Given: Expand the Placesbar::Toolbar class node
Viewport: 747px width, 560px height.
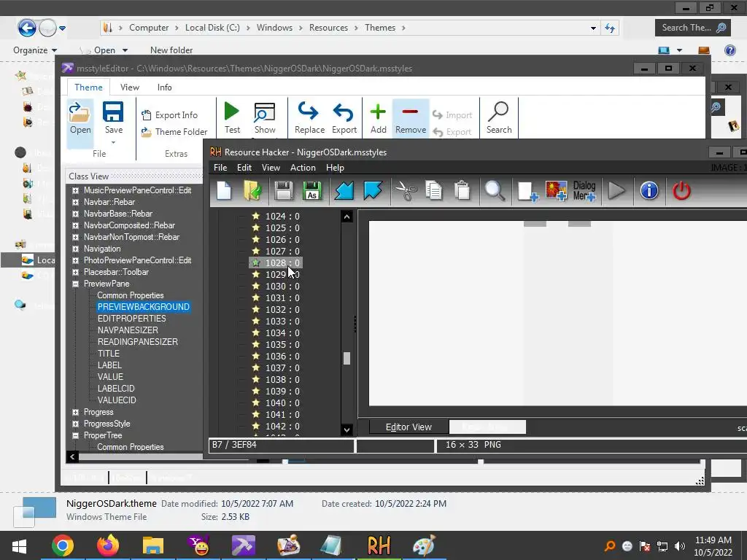Looking at the screenshot, I should [75, 272].
